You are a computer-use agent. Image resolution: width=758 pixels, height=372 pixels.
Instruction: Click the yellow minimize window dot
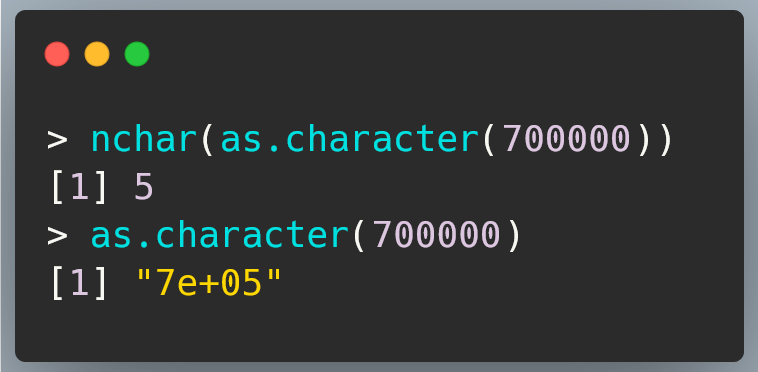pyautogui.click(x=97, y=54)
